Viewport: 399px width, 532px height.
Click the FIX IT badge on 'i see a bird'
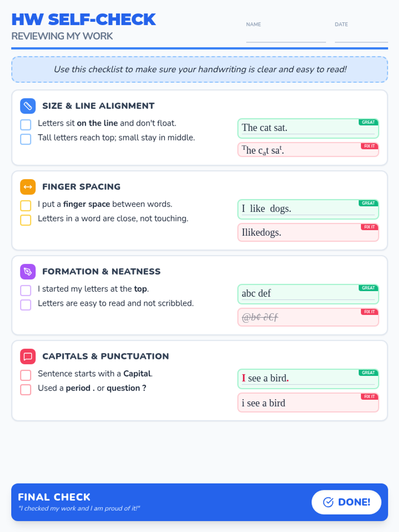click(369, 396)
